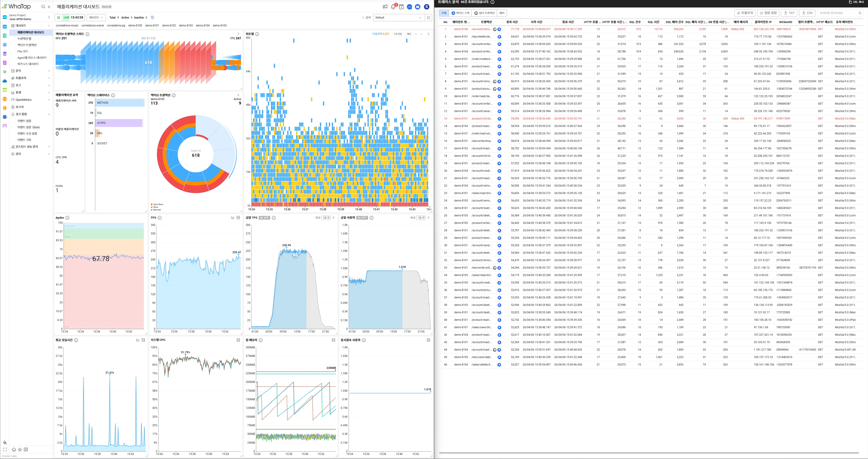
Task: Click the HTTPC bar in 액티브 스테이터스
Action: (x=119, y=123)
